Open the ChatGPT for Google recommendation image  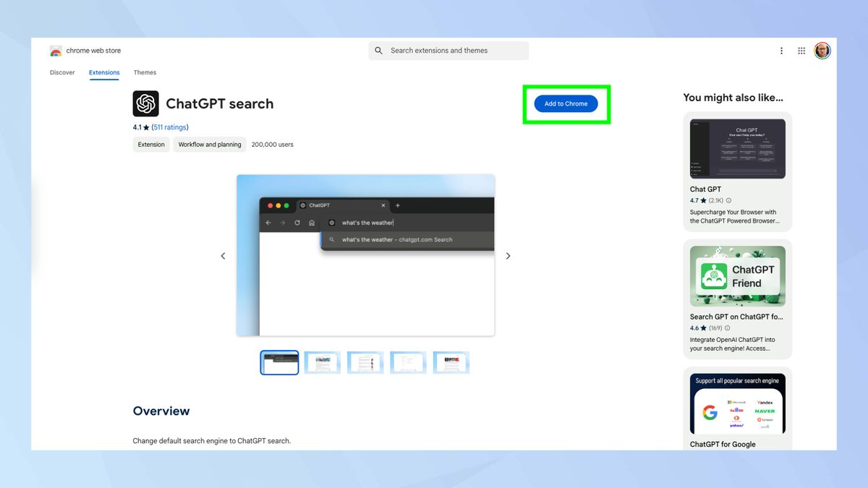point(738,404)
